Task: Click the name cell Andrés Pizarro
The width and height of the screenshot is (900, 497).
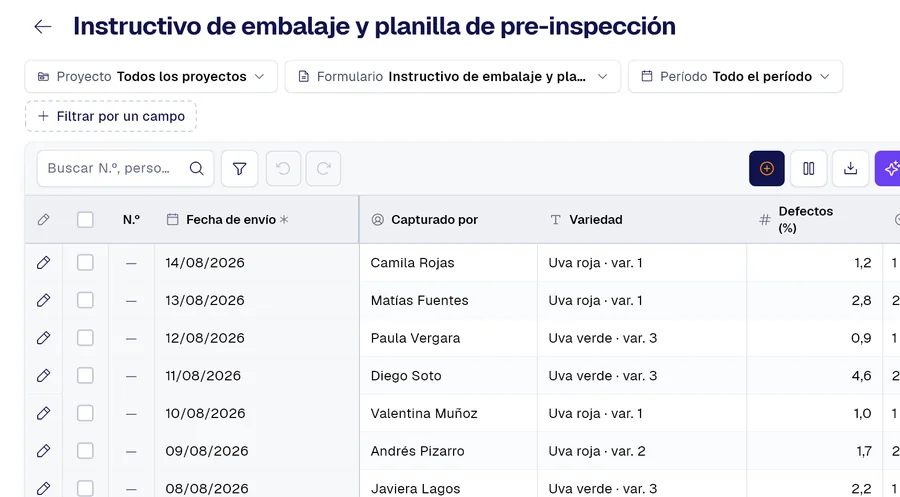Action: 449,451
